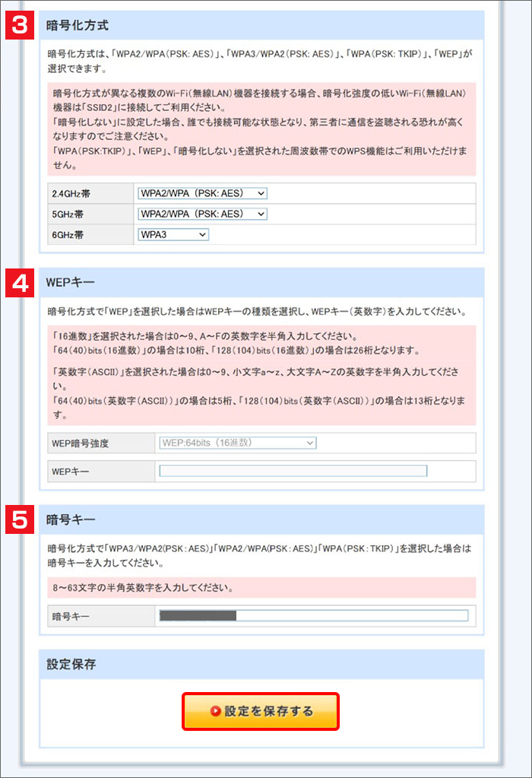Click the 暗号化方式は description text
Screen dimensions: 532x778
[260, 61]
